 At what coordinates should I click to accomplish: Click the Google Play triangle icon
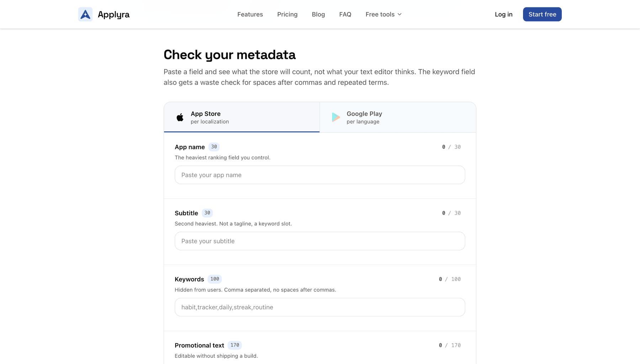[336, 117]
